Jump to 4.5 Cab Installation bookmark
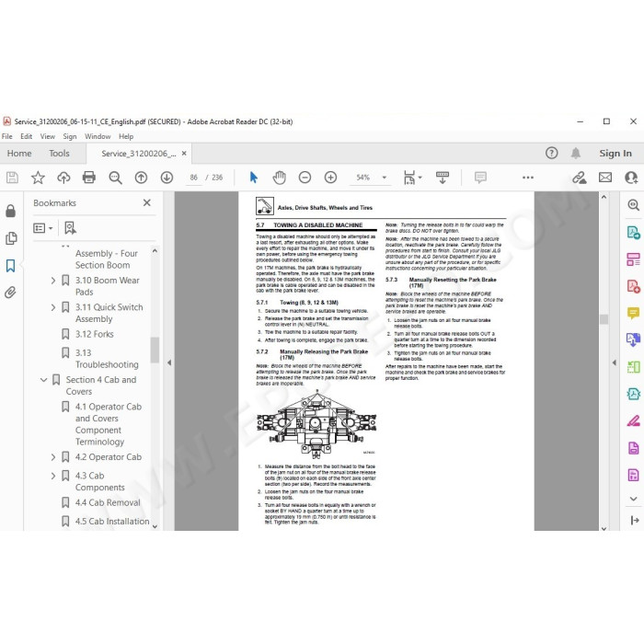This screenshot has height=644, width=644. pyautogui.click(x=112, y=522)
